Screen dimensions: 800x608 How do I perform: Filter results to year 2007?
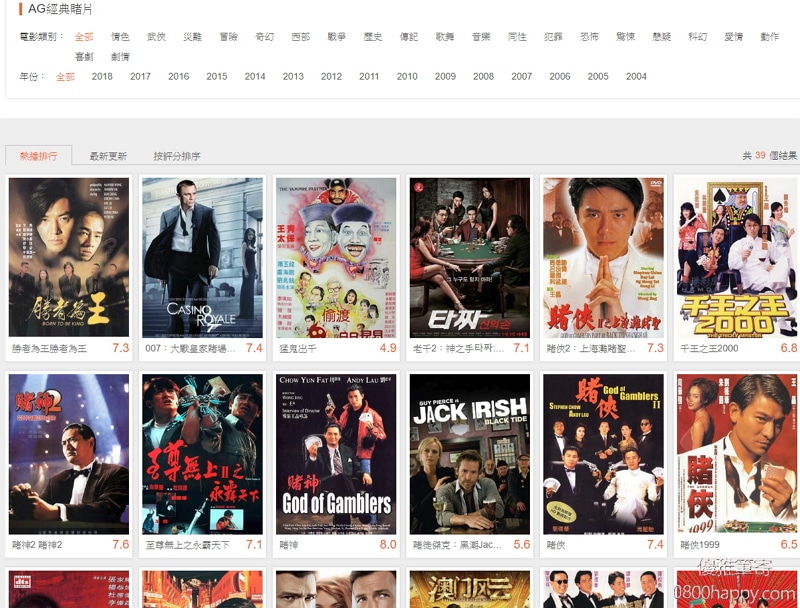pos(522,77)
